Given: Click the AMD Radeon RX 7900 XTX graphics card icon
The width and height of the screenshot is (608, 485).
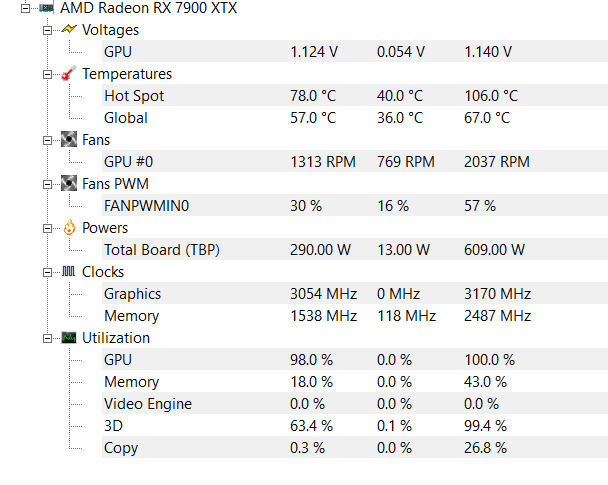Looking at the screenshot, I should pos(46,8).
